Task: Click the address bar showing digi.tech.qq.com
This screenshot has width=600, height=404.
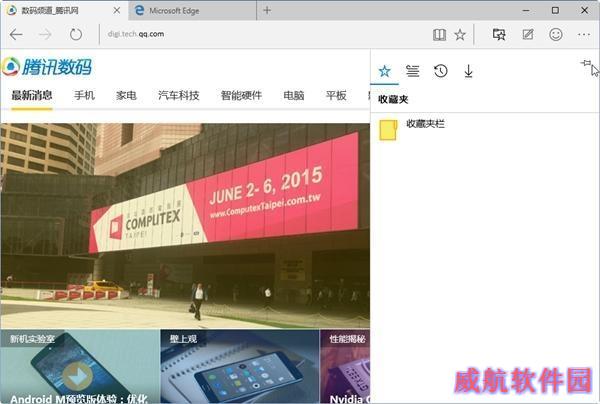Action: tap(264, 34)
